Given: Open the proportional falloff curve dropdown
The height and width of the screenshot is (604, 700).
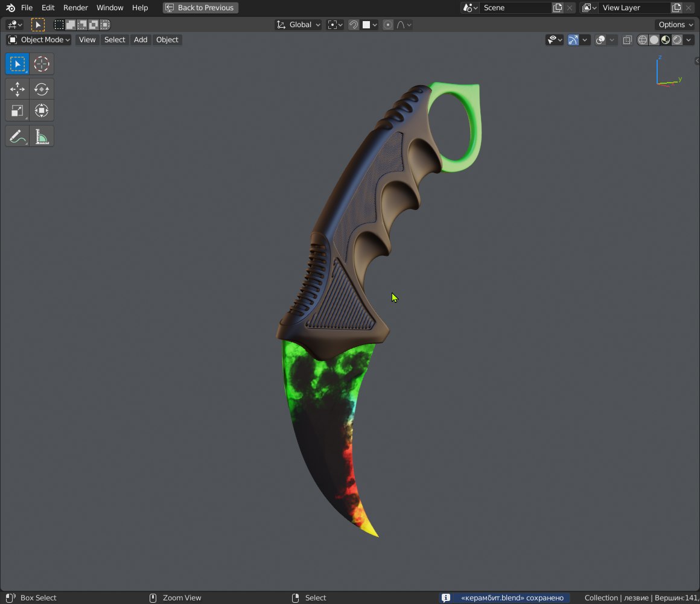Looking at the screenshot, I should (404, 25).
